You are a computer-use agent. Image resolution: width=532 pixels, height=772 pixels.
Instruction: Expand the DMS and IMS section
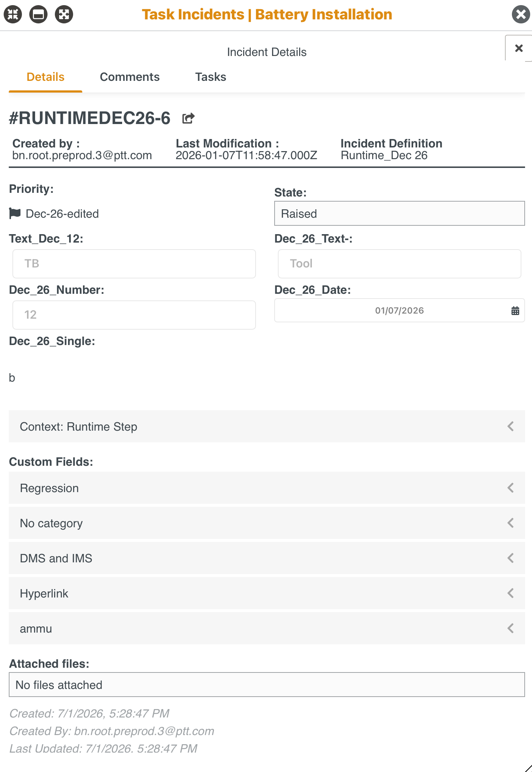[510, 558]
